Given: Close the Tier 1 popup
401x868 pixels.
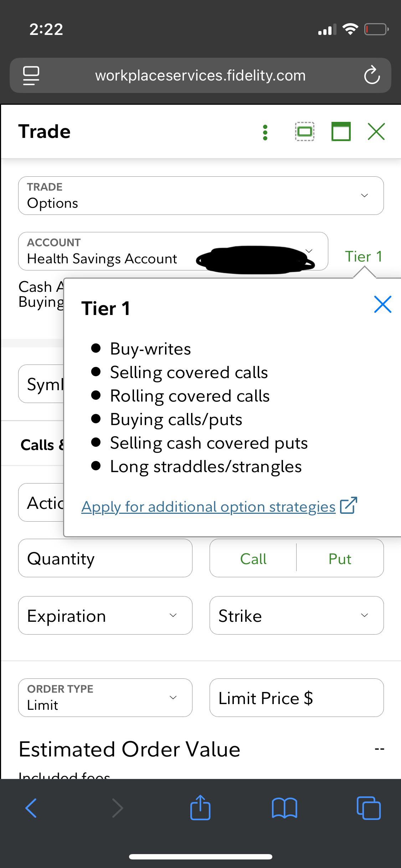Looking at the screenshot, I should click(x=383, y=304).
